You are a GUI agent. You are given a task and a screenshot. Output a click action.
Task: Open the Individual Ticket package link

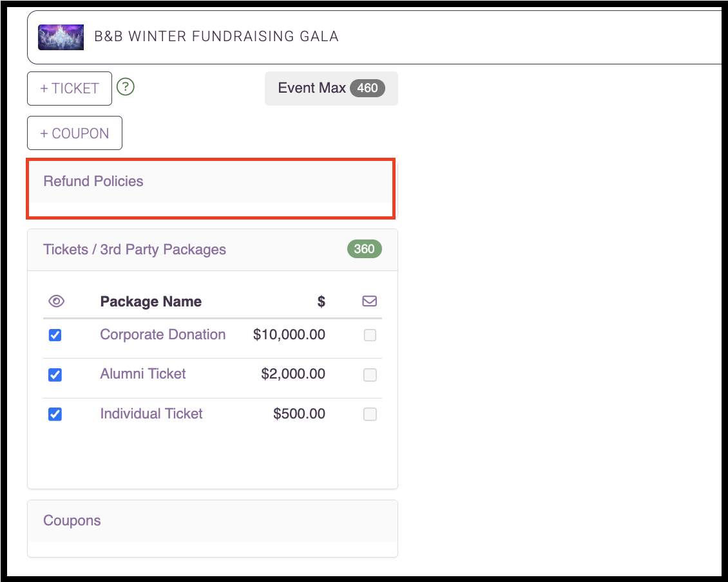tap(151, 413)
